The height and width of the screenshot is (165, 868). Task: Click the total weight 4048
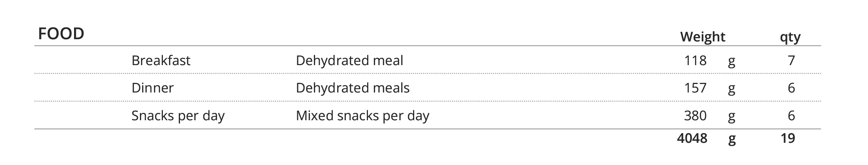coord(692,138)
